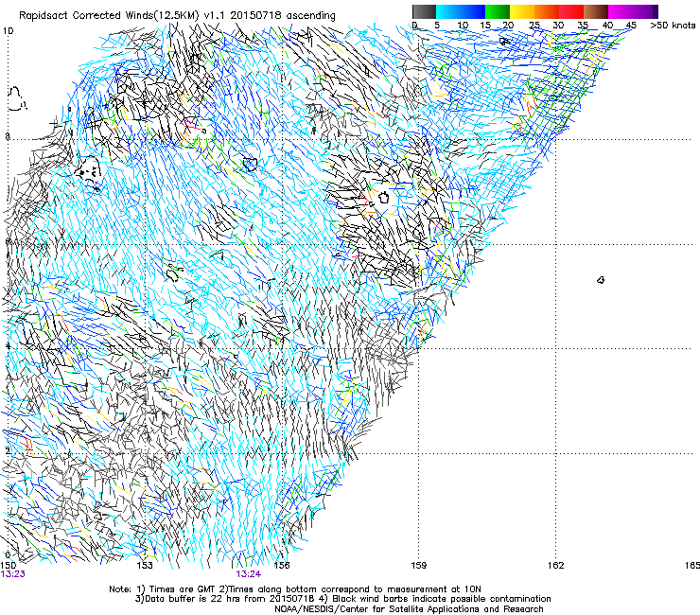Click the magenta 40-45 knots legend swatch
Viewport: 700px width, 615px height.
click(x=621, y=11)
